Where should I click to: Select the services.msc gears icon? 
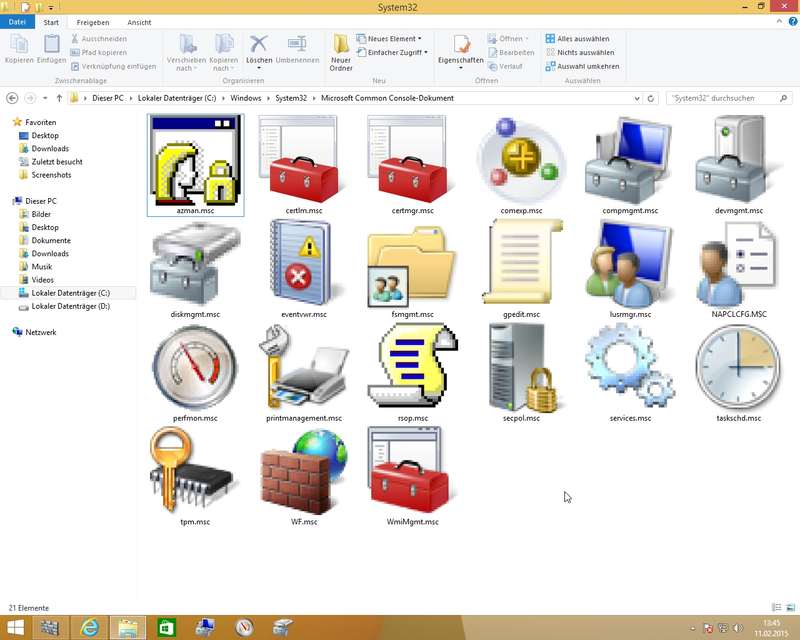coord(630,367)
